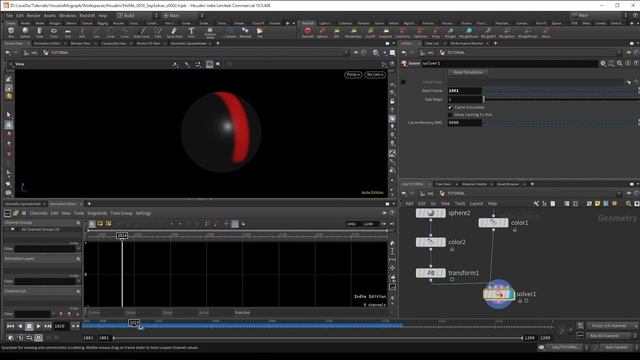Click the Cache Memory value field
Screen dimensions: 640x360
coord(464,122)
